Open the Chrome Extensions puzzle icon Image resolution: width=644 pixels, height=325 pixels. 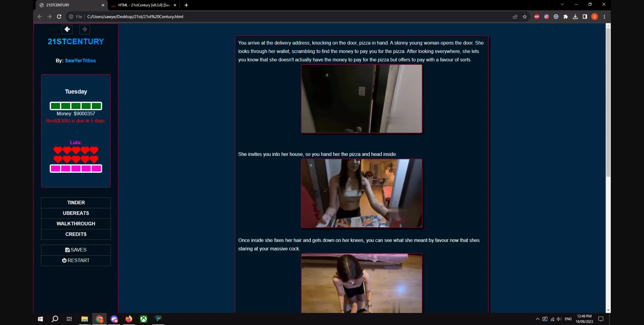tap(566, 16)
